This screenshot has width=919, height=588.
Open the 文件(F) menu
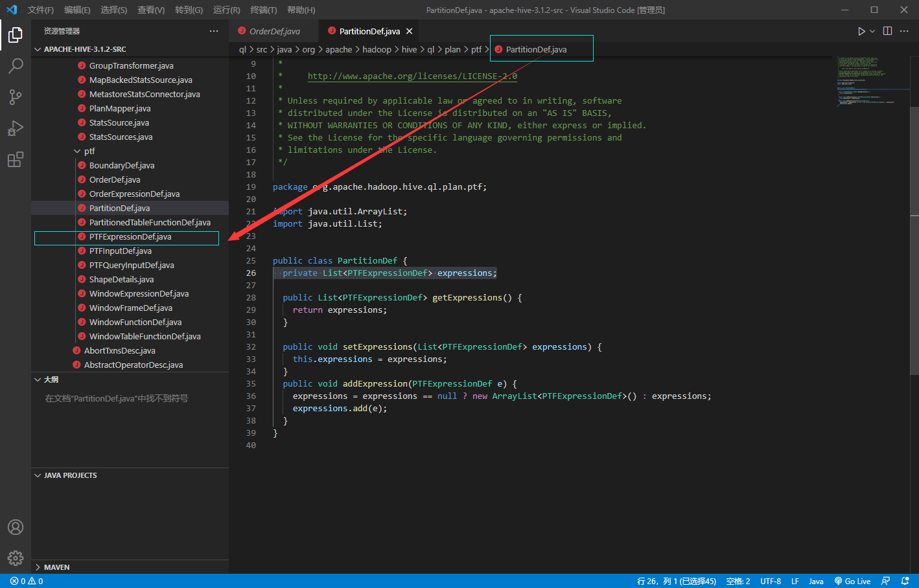41,10
